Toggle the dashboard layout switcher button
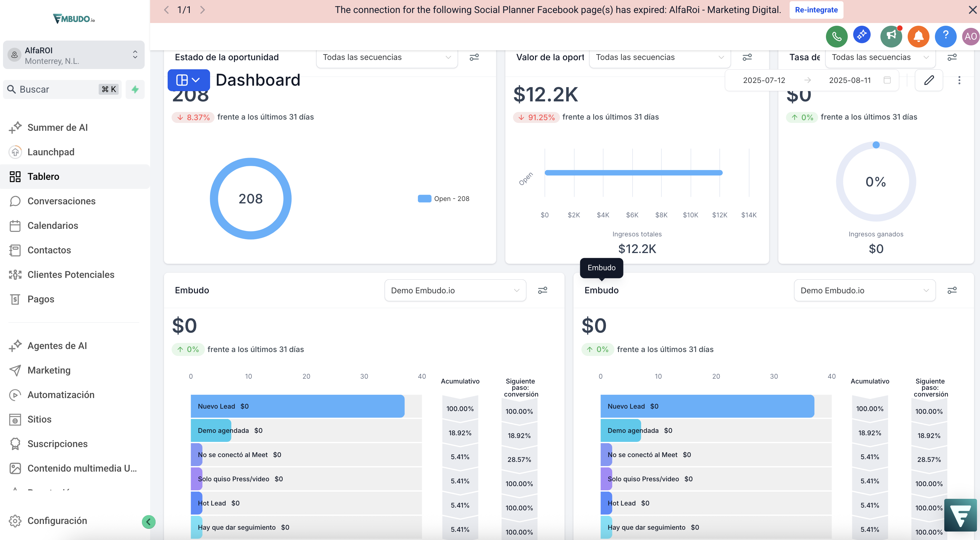Screen dimensions: 980x540 tap(188, 80)
